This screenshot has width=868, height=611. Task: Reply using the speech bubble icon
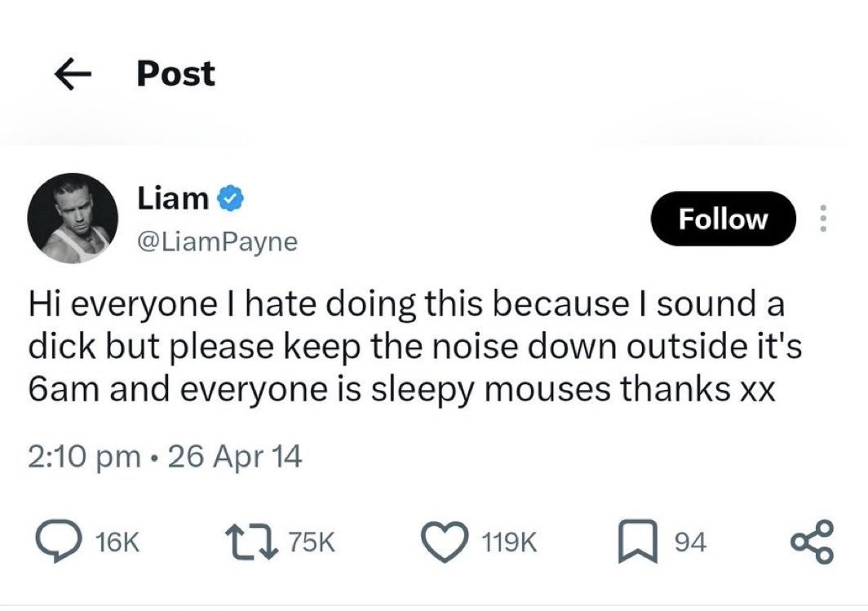(60, 542)
